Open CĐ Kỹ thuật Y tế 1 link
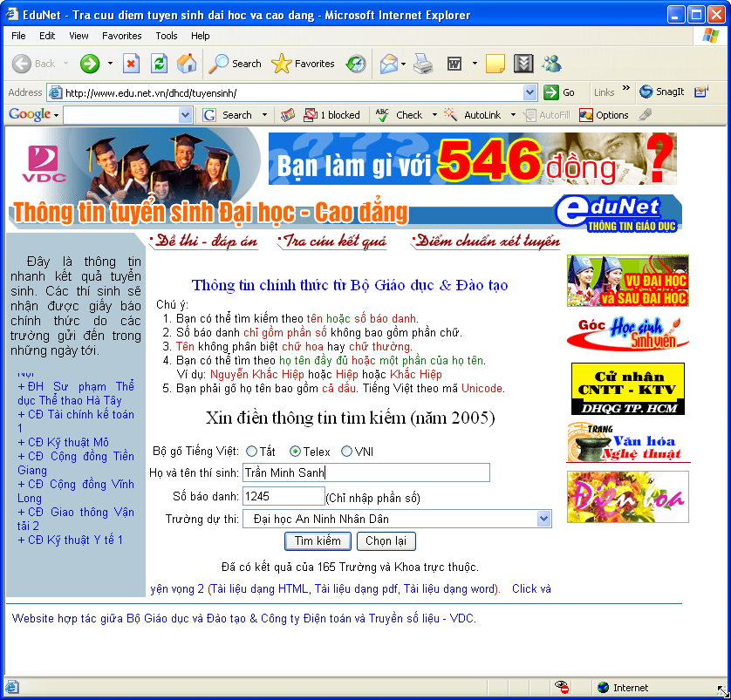The width and height of the screenshot is (731, 700). pos(71,540)
